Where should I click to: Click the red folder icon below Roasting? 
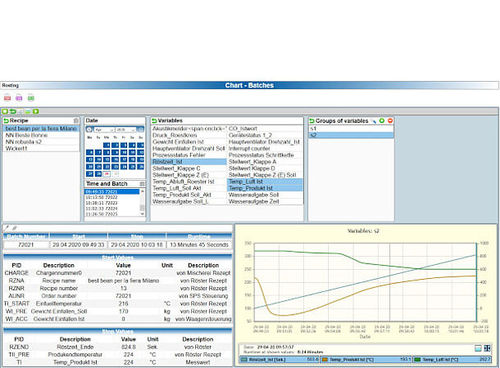pyautogui.click(x=7, y=98)
